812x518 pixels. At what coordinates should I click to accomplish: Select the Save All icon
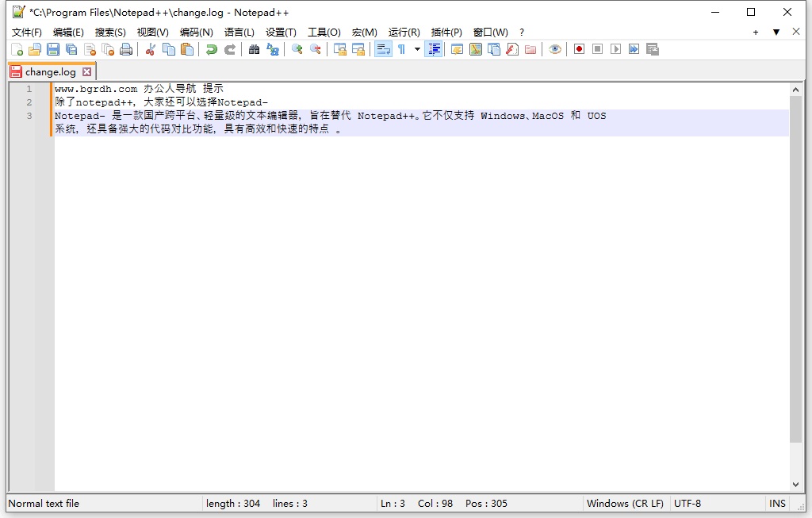[x=71, y=48]
